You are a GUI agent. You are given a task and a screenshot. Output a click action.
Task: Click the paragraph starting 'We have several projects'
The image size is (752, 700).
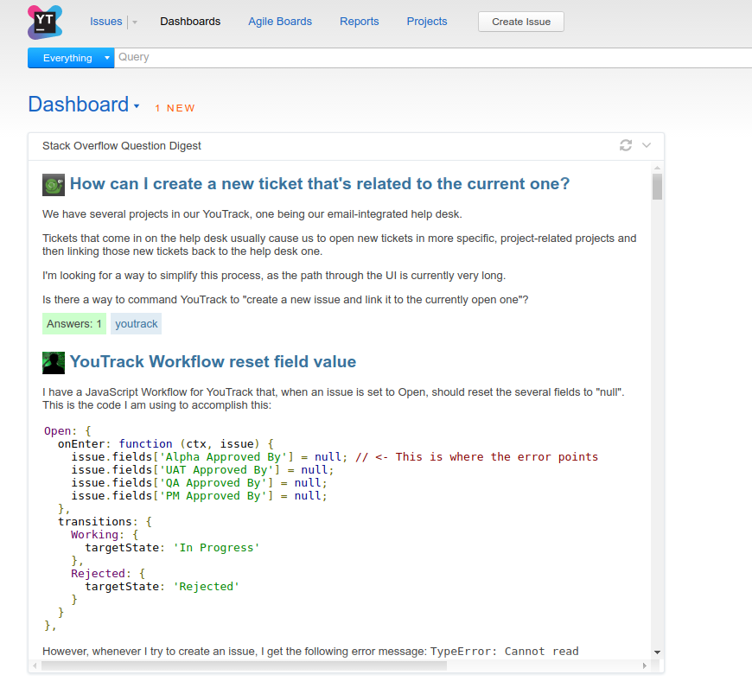coord(252,213)
